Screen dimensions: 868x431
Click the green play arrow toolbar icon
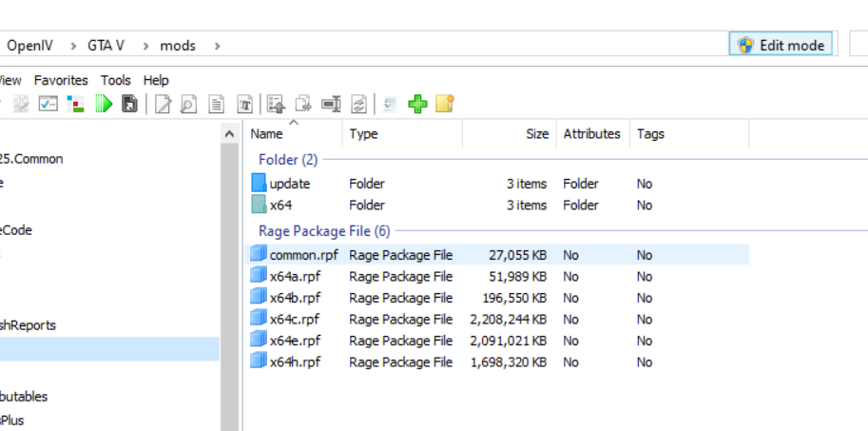[104, 105]
